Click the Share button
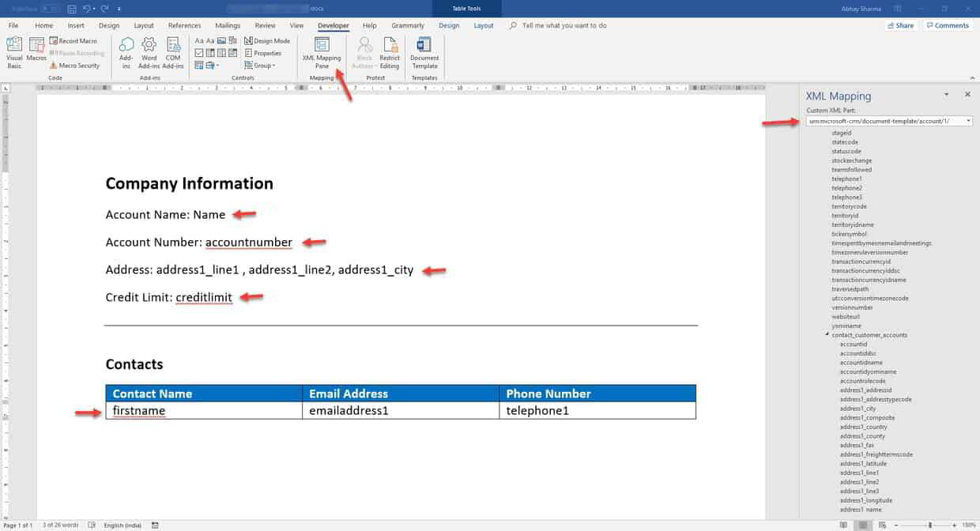 point(900,24)
